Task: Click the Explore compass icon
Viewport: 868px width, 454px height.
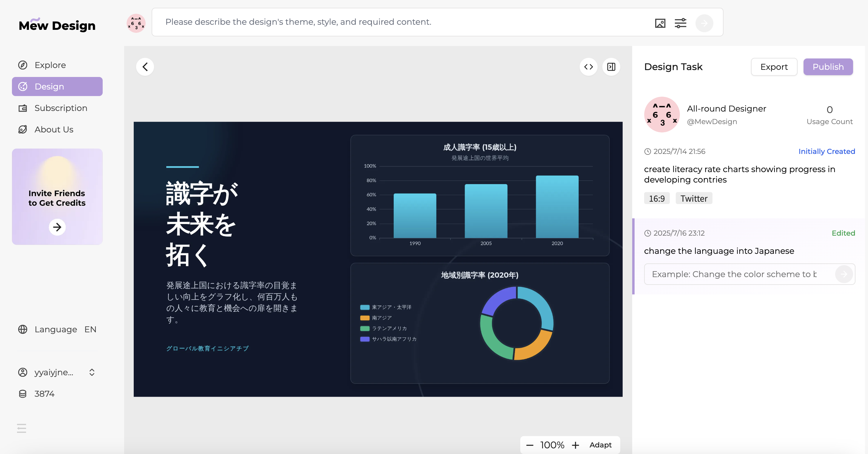Action: tap(23, 65)
